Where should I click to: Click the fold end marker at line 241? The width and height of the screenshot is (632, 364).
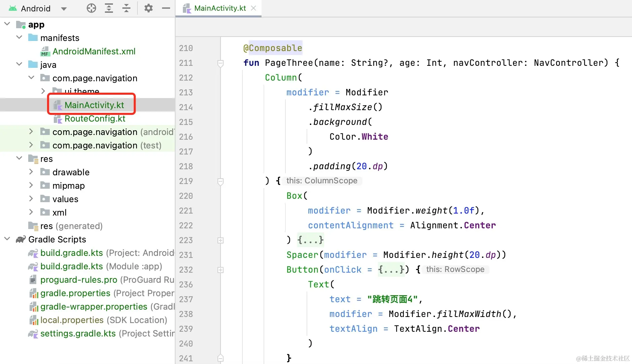[x=221, y=358]
